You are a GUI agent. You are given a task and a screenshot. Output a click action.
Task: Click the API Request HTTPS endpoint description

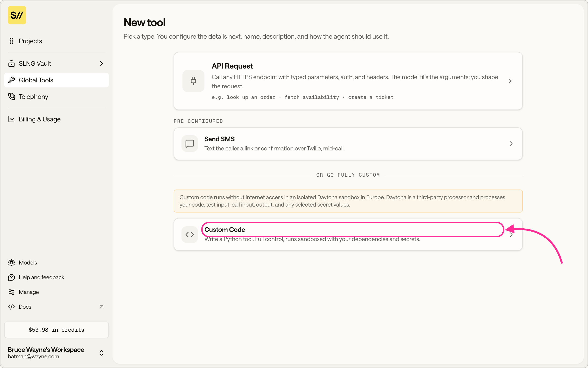click(x=355, y=81)
